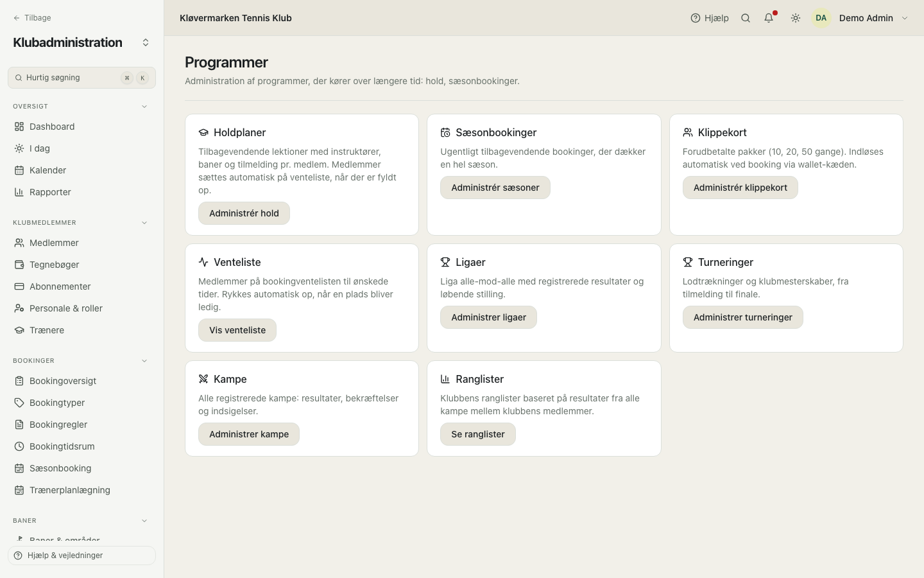Image resolution: width=924 pixels, height=578 pixels.
Task: Focus the Hurtig søgning search field
Action: tap(81, 78)
